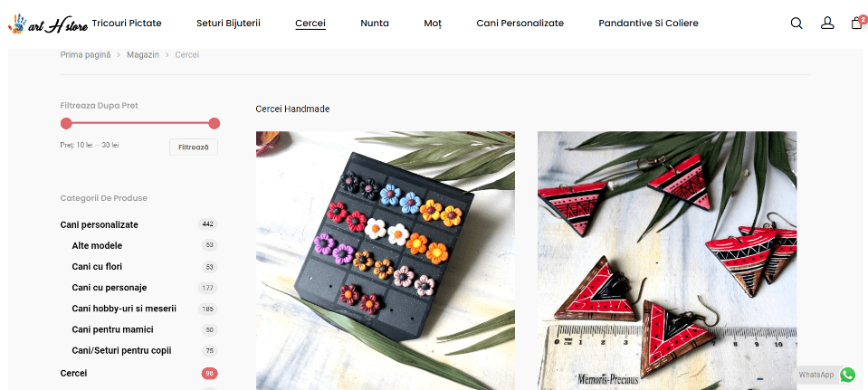Image resolution: width=868 pixels, height=390 pixels.
Task: Go to Prima pagină breadcrumb
Action: point(85,55)
